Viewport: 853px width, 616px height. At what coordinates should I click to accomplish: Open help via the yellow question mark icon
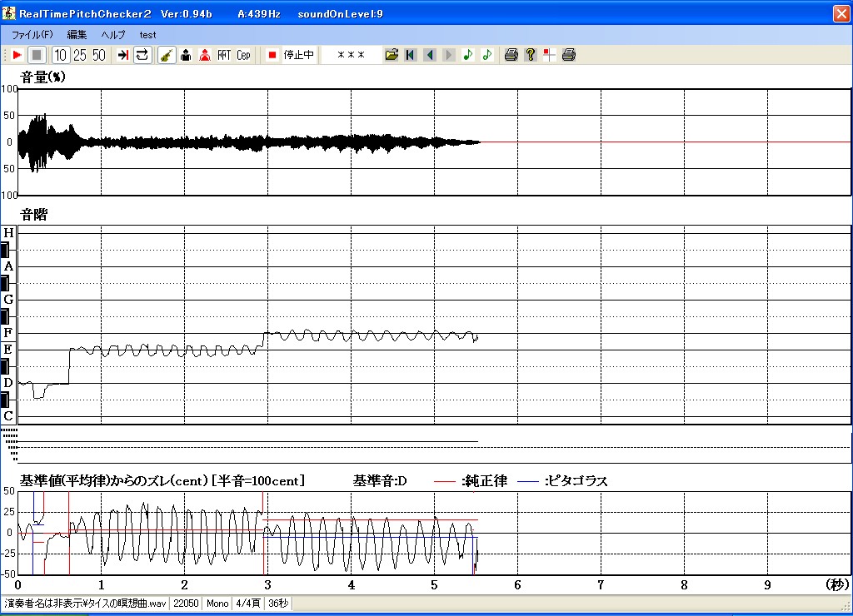531,55
